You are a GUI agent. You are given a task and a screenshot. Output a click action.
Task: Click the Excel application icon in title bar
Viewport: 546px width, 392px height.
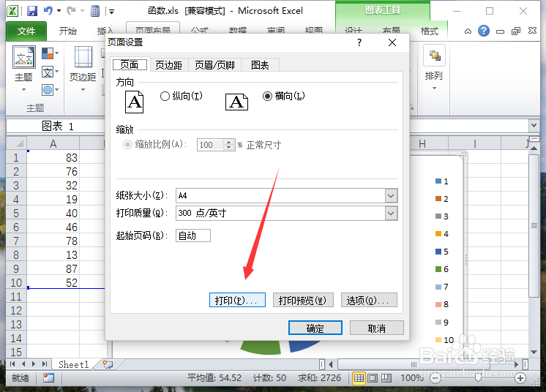coord(12,11)
